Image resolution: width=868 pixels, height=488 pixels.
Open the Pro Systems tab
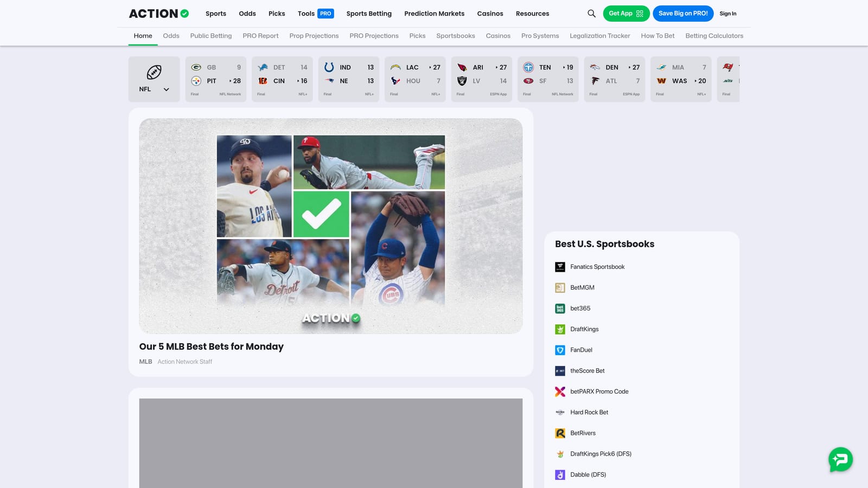coord(540,36)
